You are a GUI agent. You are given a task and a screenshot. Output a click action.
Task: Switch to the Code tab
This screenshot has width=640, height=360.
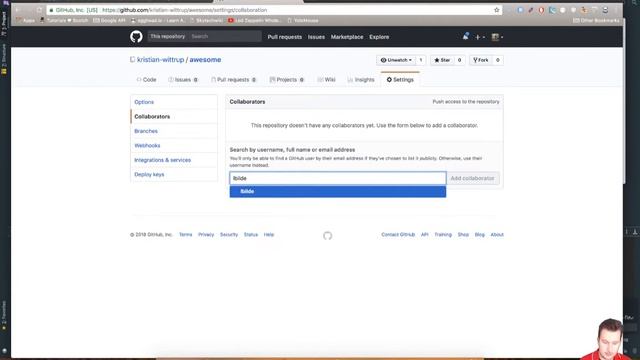147,80
